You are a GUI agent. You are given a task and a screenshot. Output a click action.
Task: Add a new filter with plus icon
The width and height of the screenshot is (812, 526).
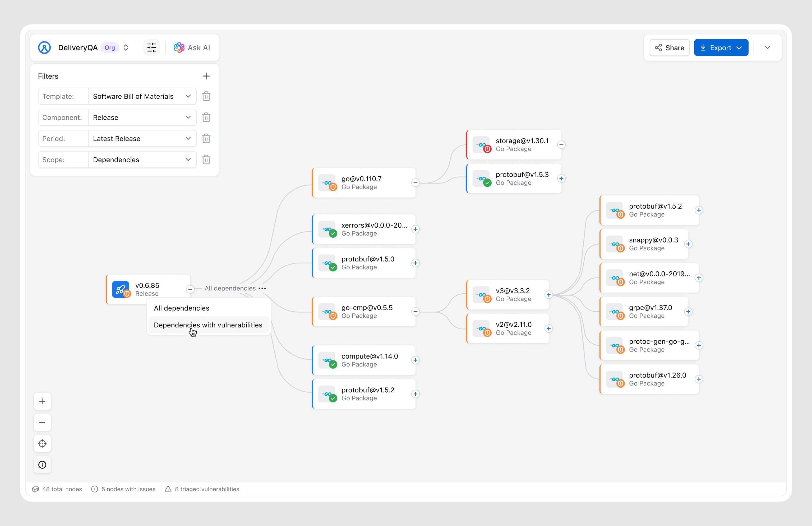click(206, 76)
